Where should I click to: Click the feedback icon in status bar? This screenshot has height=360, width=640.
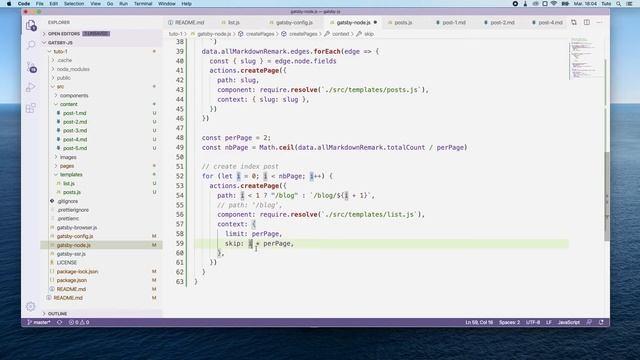tap(589, 322)
